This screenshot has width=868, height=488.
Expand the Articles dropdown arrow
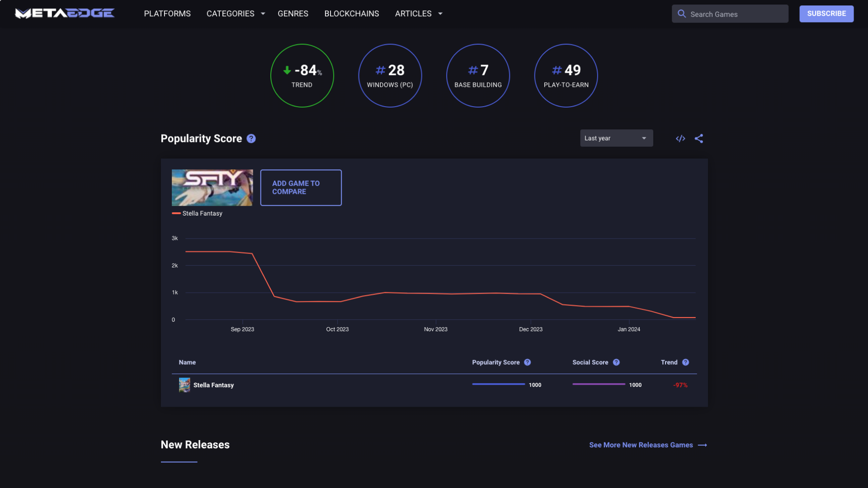click(440, 14)
